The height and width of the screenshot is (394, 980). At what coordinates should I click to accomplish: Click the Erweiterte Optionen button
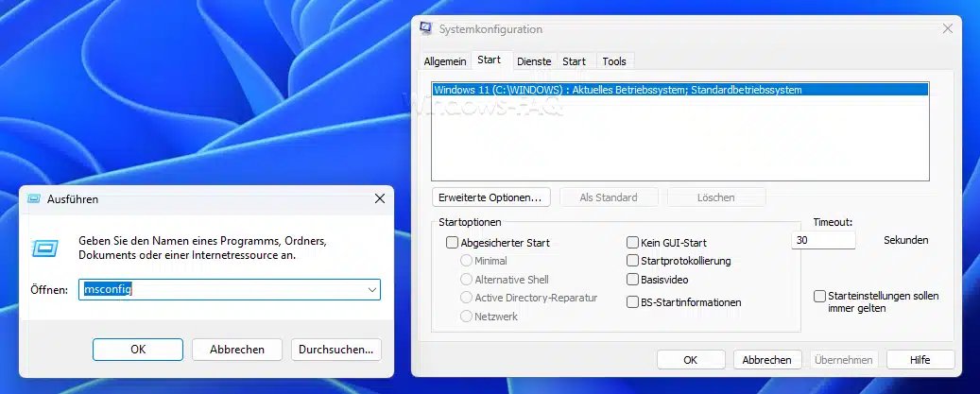click(x=490, y=197)
